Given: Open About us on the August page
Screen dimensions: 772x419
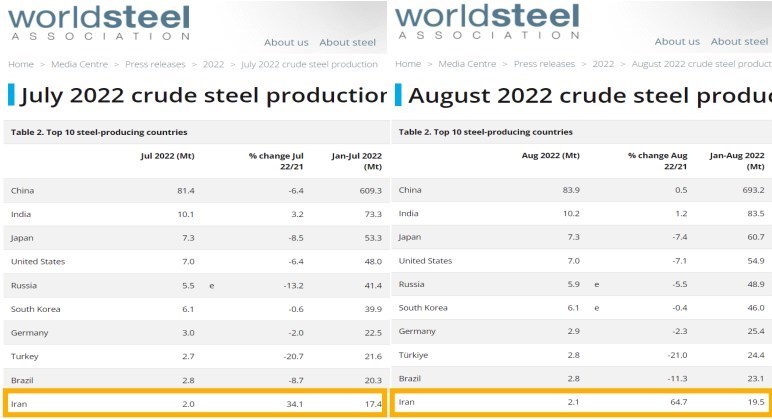Looking at the screenshot, I should (x=677, y=42).
